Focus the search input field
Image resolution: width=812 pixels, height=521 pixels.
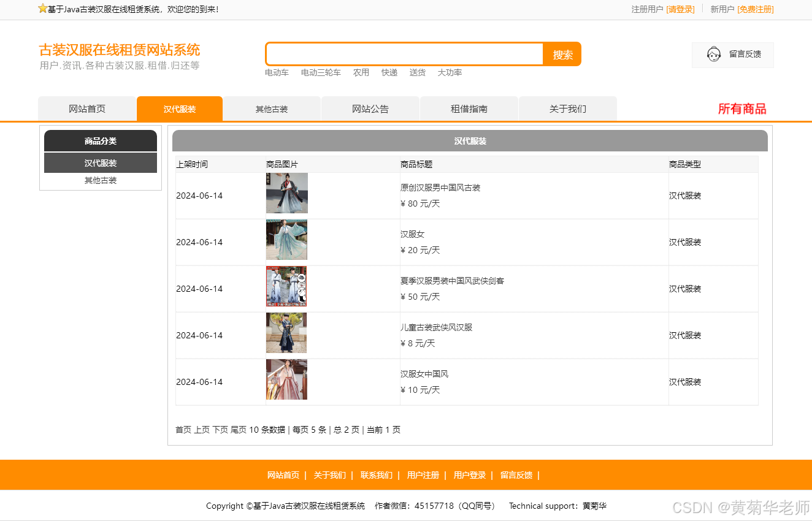[405, 54]
